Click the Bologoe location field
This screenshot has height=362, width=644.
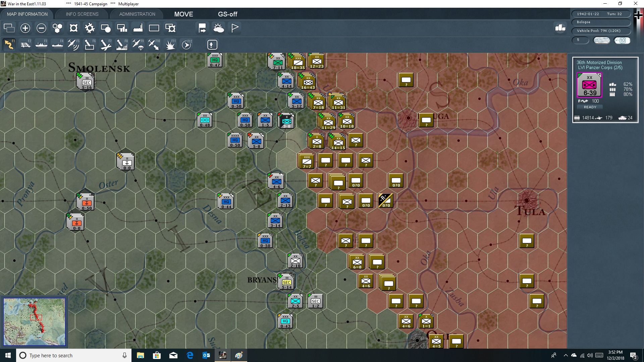coord(601,22)
